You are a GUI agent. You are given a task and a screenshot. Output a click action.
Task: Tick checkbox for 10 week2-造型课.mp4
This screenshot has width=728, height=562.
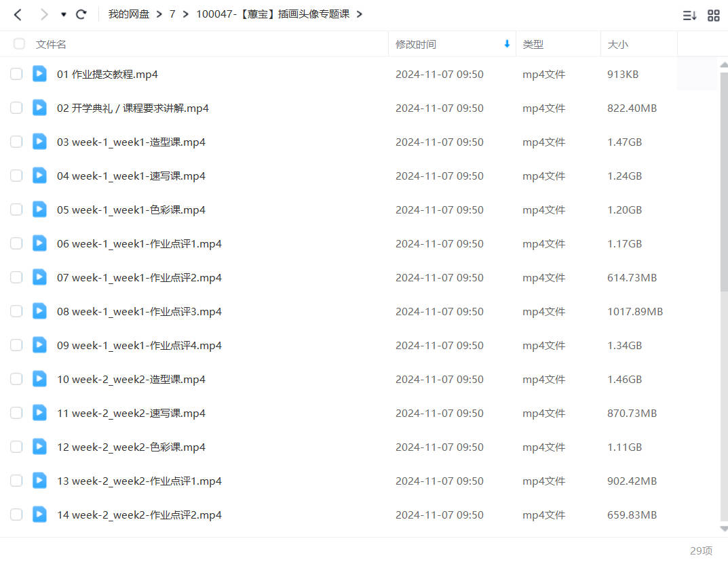16,379
